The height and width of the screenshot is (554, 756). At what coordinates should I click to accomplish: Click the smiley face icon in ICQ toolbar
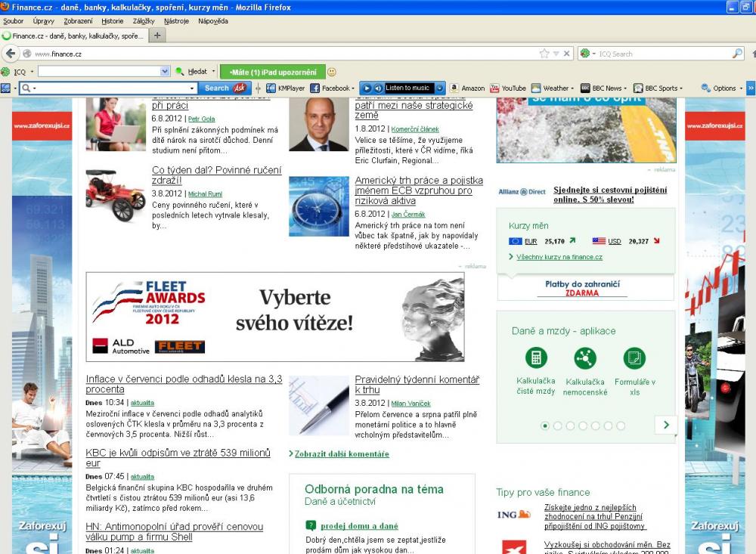332,72
